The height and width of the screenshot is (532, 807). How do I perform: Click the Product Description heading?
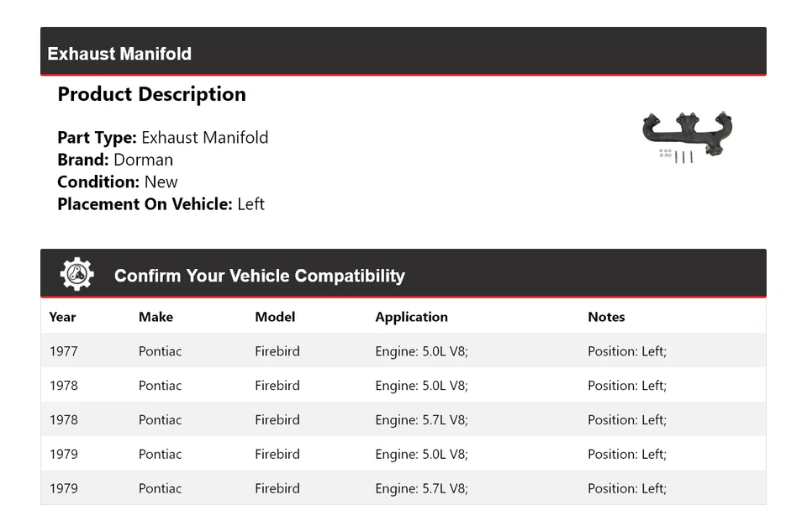(151, 94)
